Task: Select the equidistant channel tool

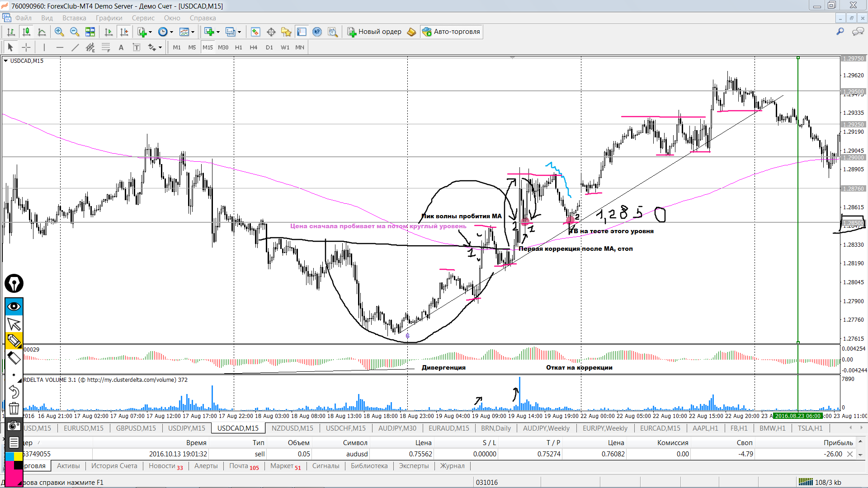Action: 90,47
